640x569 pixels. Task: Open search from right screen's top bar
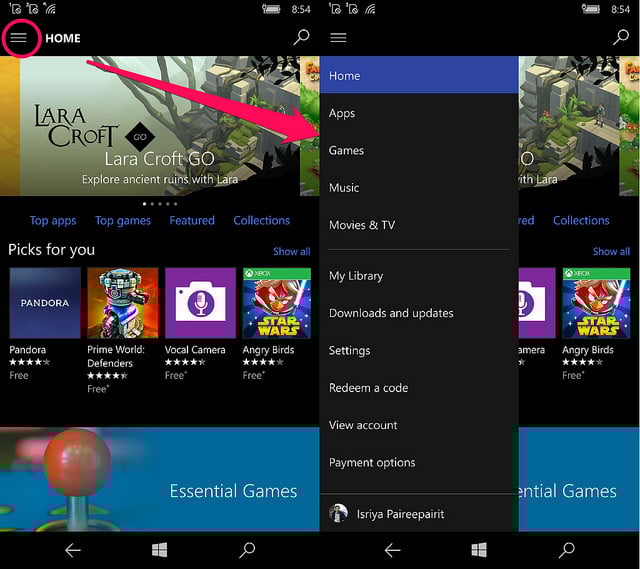621,37
